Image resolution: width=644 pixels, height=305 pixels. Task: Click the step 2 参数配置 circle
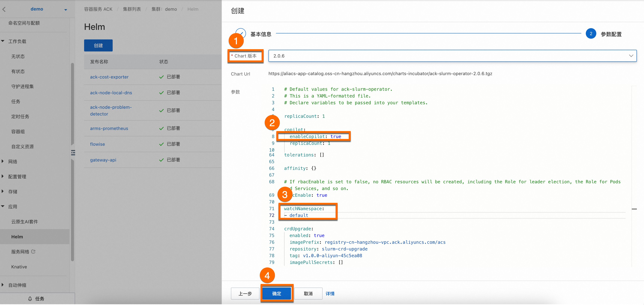coord(591,33)
